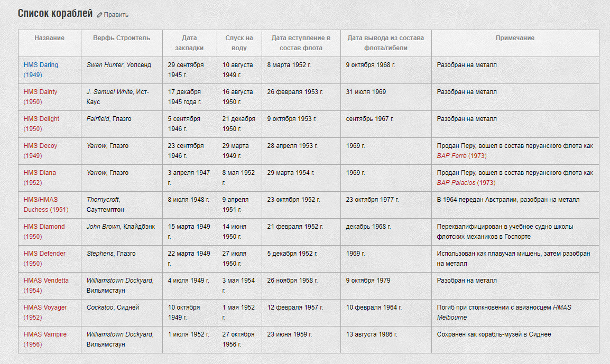Follow the HMS Defender (1950) link
This screenshot has height=364, width=610.
pos(44,258)
